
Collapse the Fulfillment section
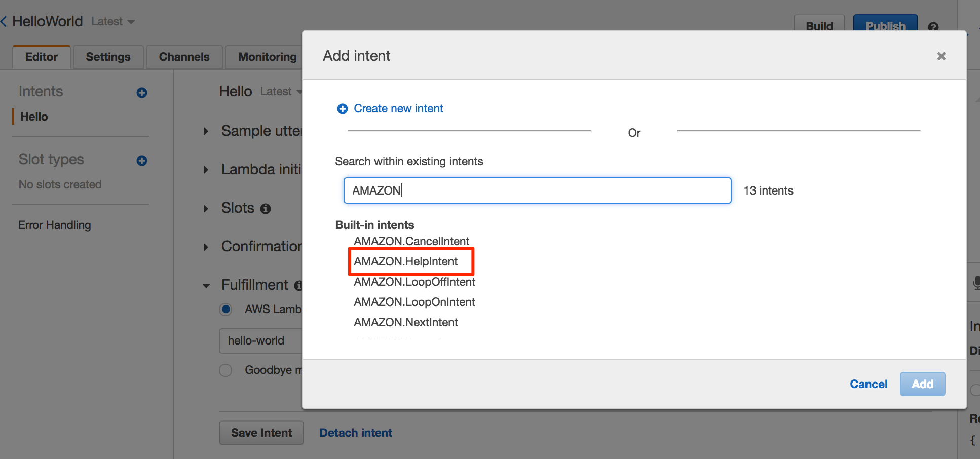click(206, 285)
